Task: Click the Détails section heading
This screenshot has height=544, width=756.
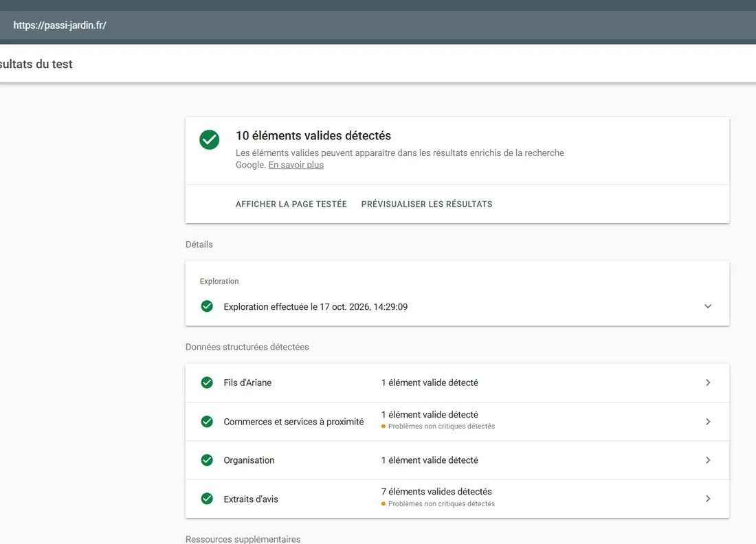Action: (199, 245)
